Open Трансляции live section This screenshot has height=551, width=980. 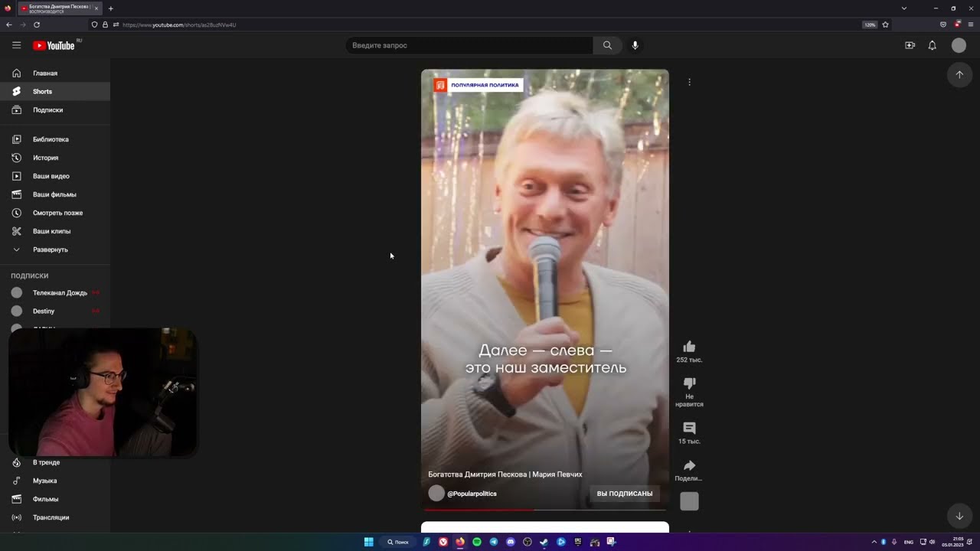55,517
